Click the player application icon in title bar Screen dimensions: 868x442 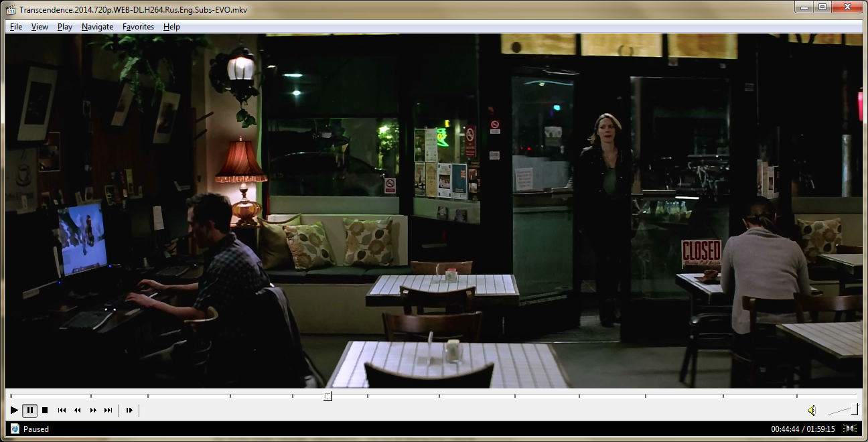pos(11,9)
